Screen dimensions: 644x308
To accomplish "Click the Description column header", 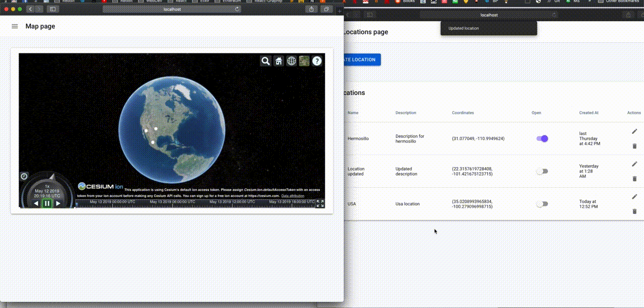I will click(x=406, y=113).
